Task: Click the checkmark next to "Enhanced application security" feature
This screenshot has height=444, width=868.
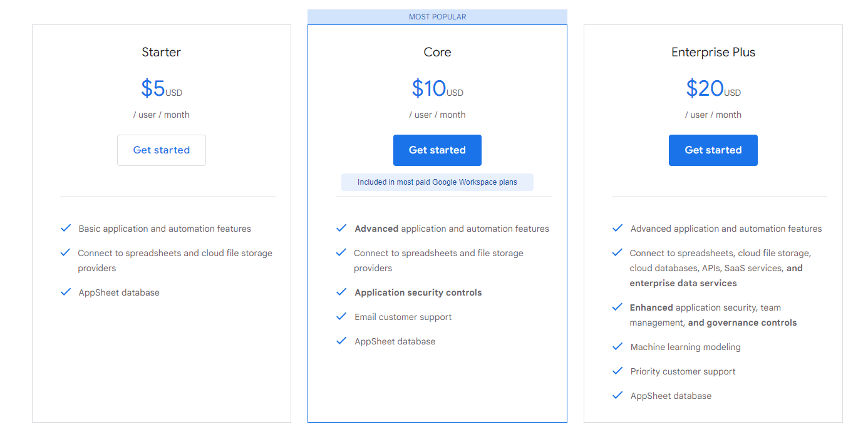Action: coord(617,307)
